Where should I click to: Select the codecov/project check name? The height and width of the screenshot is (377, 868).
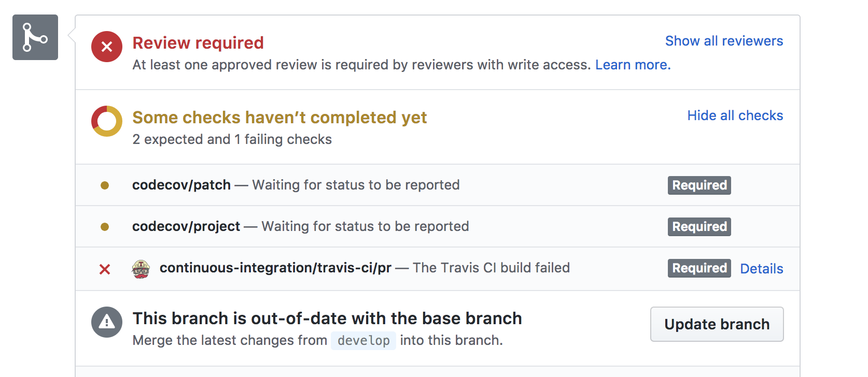click(x=186, y=226)
